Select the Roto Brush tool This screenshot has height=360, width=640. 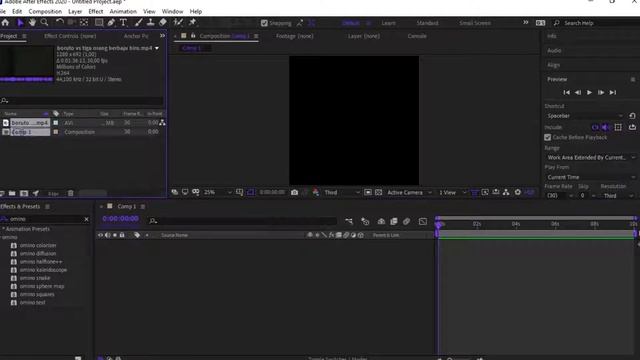tap(178, 22)
